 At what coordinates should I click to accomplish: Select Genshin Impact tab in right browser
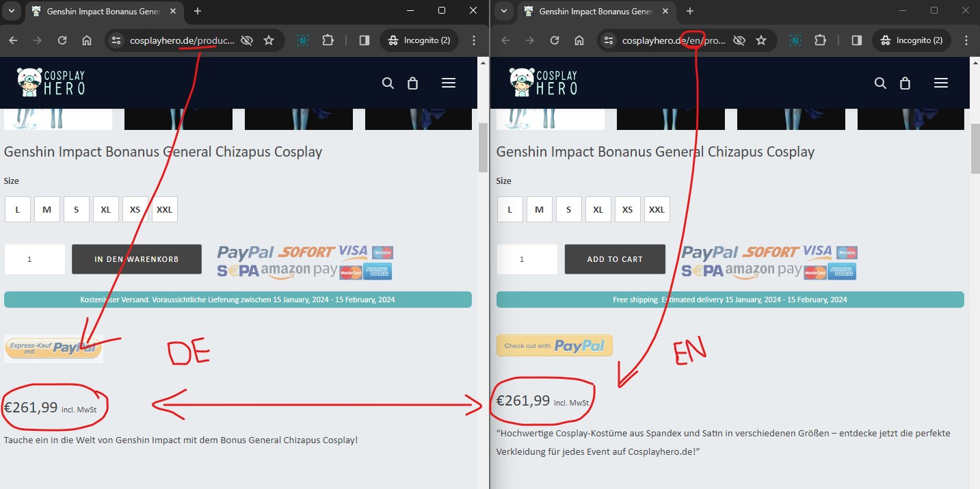[596, 12]
